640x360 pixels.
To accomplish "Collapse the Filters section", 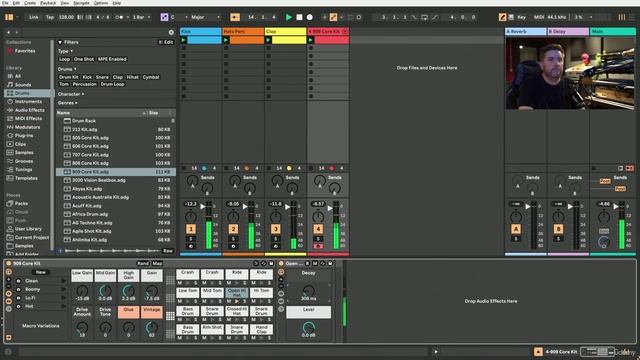I will [x=60, y=42].
